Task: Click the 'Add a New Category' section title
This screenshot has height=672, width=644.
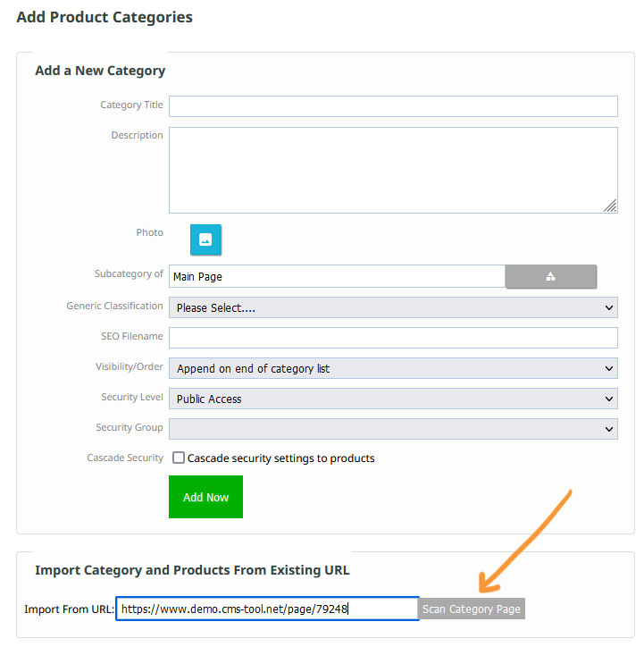Action: tap(100, 71)
